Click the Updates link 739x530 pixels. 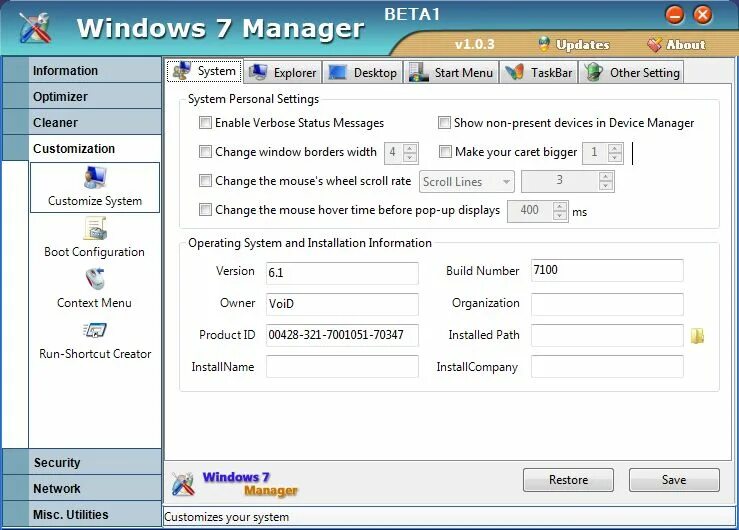(x=583, y=45)
